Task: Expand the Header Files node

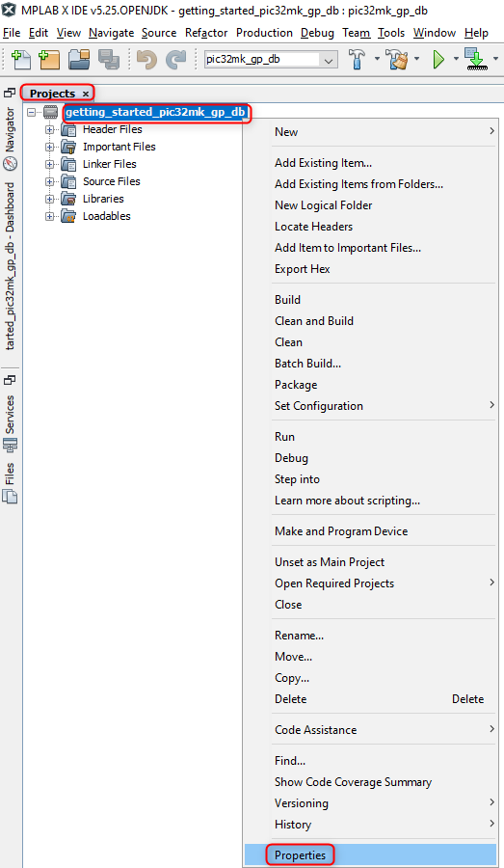Action: click(50, 130)
